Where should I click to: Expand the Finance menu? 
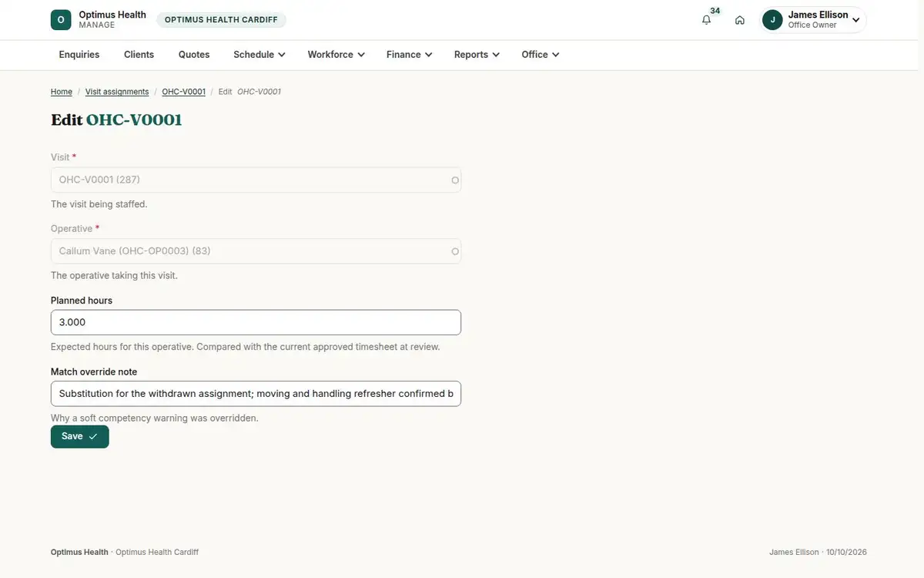[409, 55]
